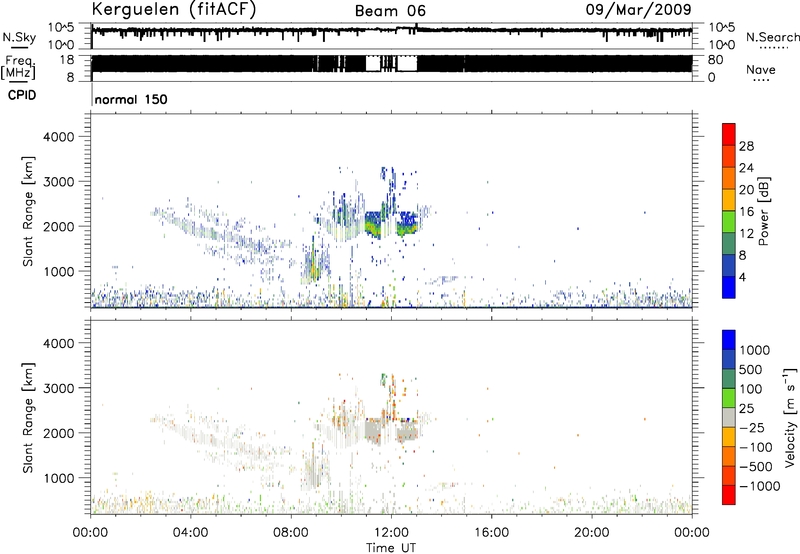Click the "Nave" legend label

tap(761, 69)
